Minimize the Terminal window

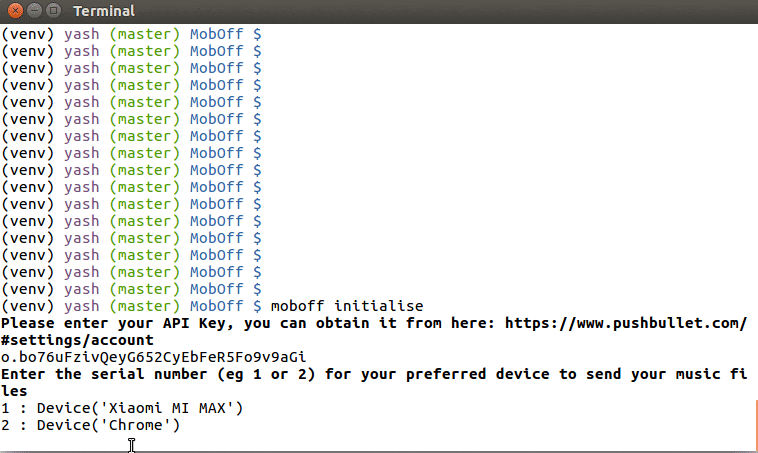click(34, 10)
